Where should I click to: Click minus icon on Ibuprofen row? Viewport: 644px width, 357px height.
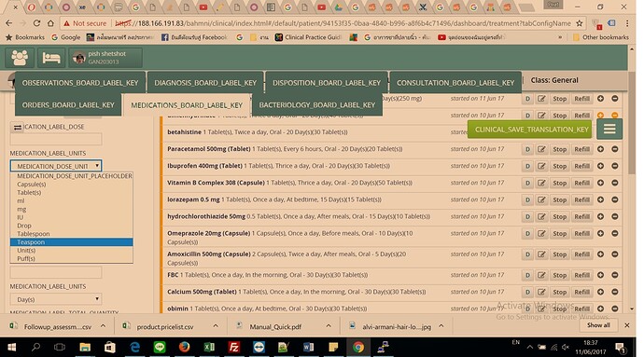coord(615,166)
